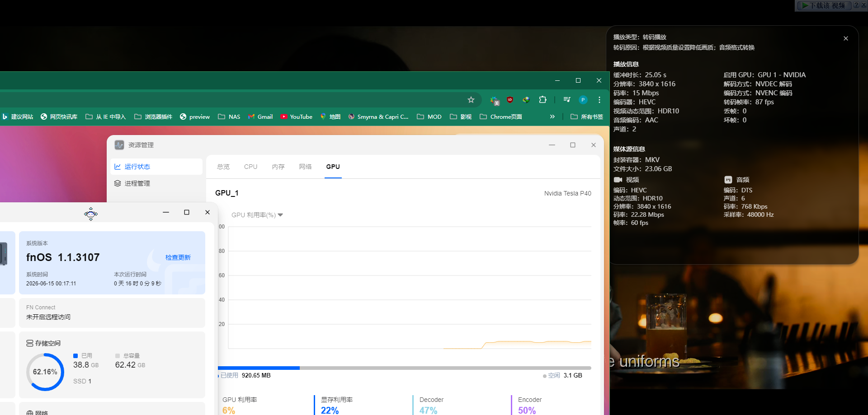Screen dimensions: 868x415
Task: Click the 转码帧率: 87 fps text
Action: pyautogui.click(x=749, y=102)
